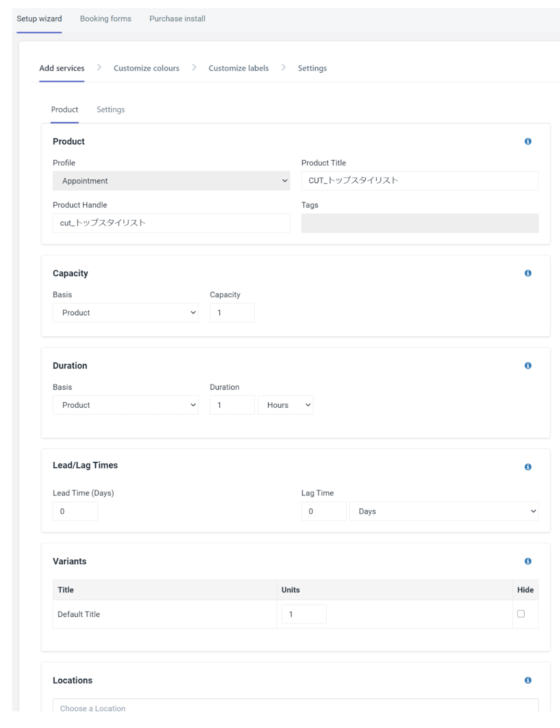Click the Lead/Lag Times info icon
Viewport: 560px width, 728px height.
(x=528, y=467)
